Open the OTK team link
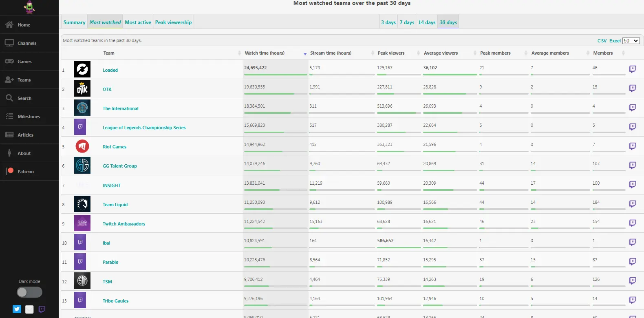Image resolution: width=644 pixels, height=318 pixels. 107,89
